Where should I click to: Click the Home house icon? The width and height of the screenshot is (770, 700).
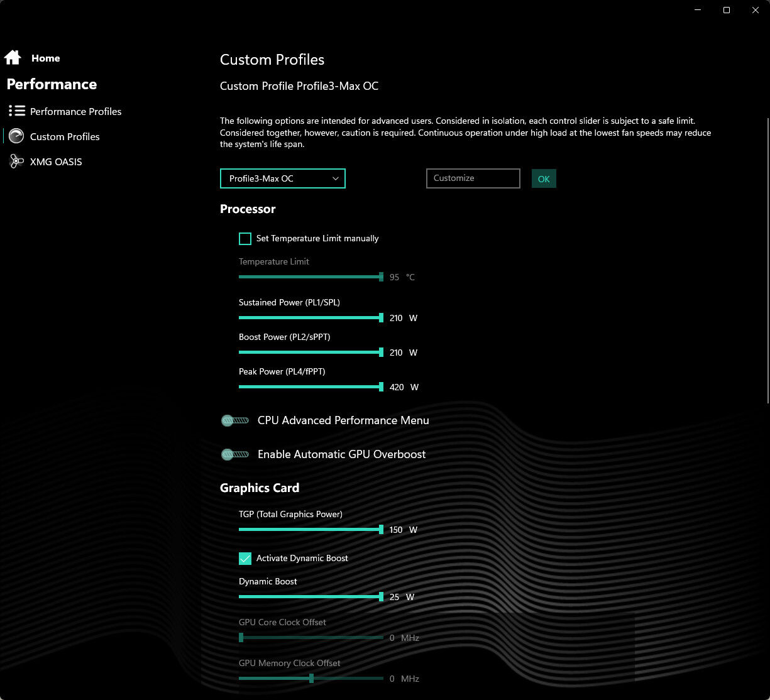(x=13, y=58)
